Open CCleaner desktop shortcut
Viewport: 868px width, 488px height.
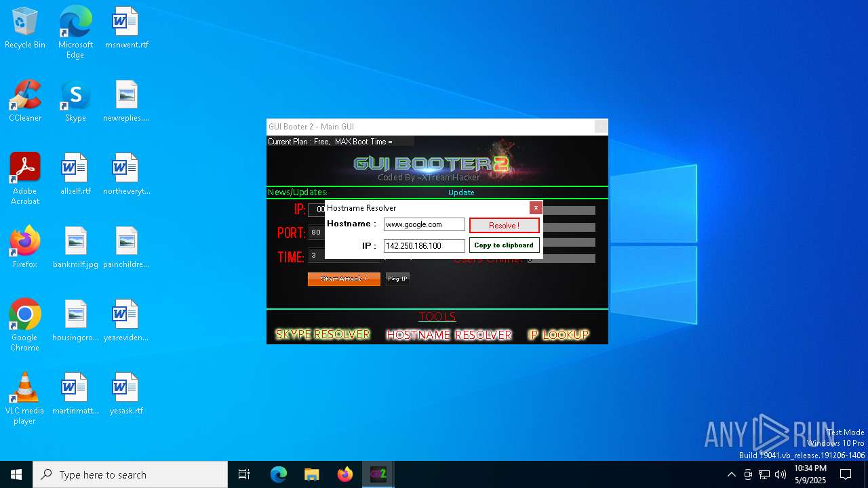click(x=25, y=101)
